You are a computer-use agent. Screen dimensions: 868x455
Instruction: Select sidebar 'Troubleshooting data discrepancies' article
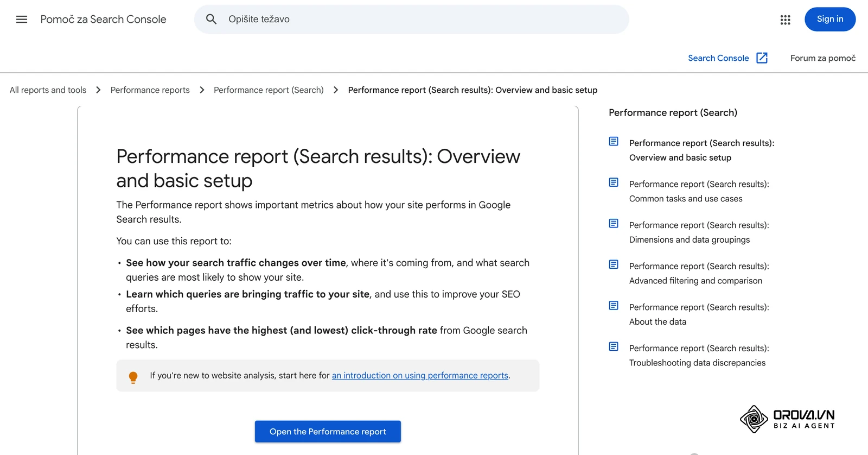[x=699, y=356]
